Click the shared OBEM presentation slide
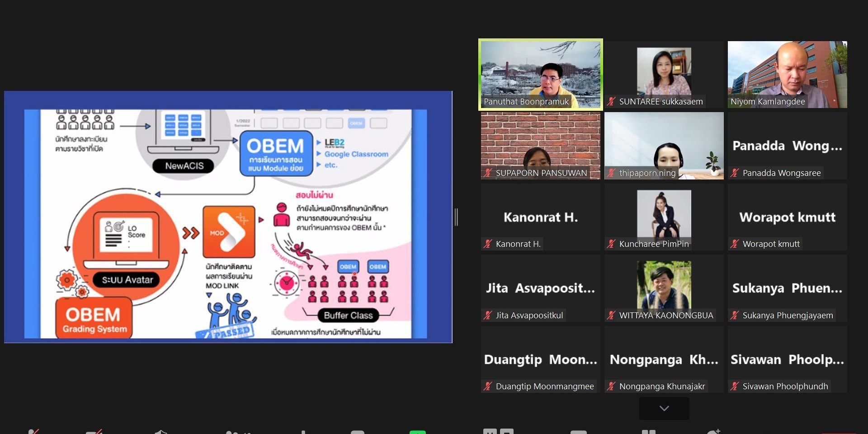The width and height of the screenshot is (868, 434). pyautogui.click(x=228, y=217)
